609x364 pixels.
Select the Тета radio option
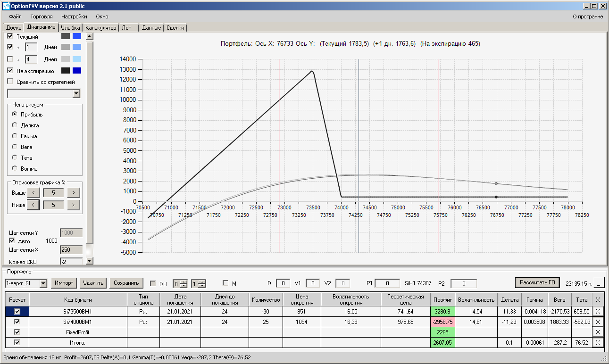point(15,158)
